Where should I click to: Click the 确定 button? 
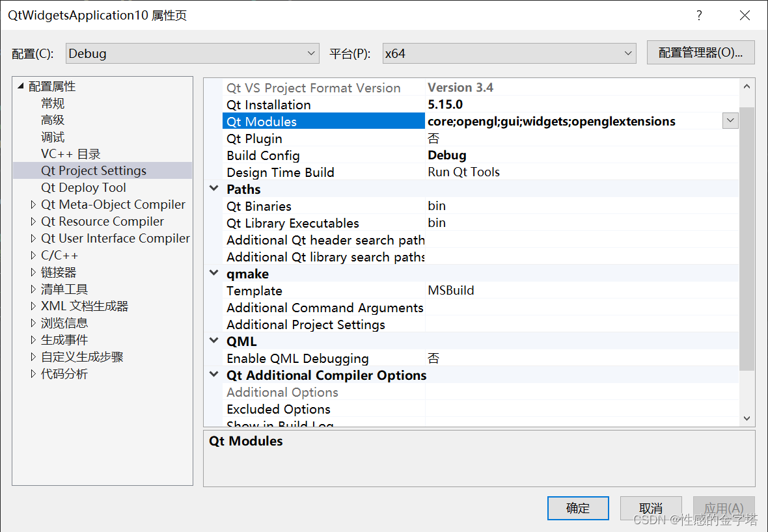578,508
